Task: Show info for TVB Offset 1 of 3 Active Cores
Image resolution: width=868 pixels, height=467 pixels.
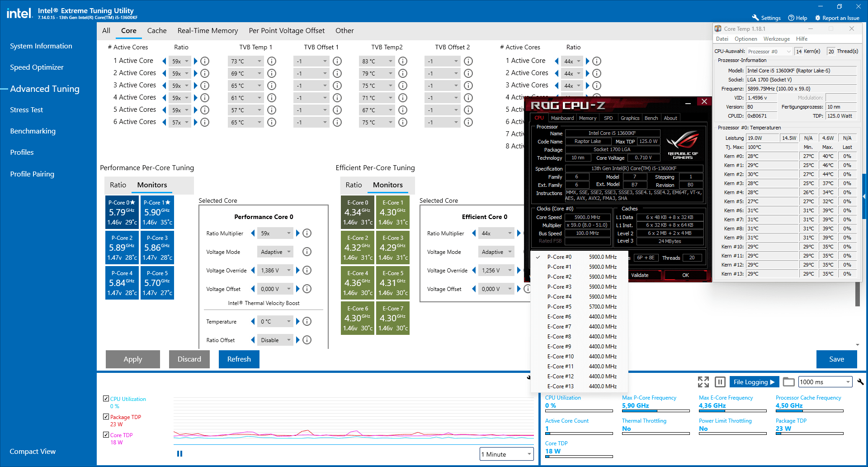Action: coord(337,86)
